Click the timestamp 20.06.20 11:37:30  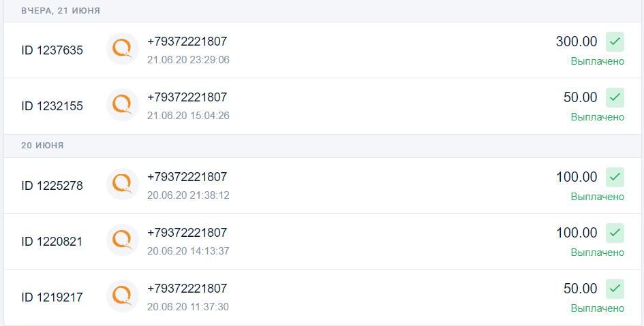(x=188, y=307)
